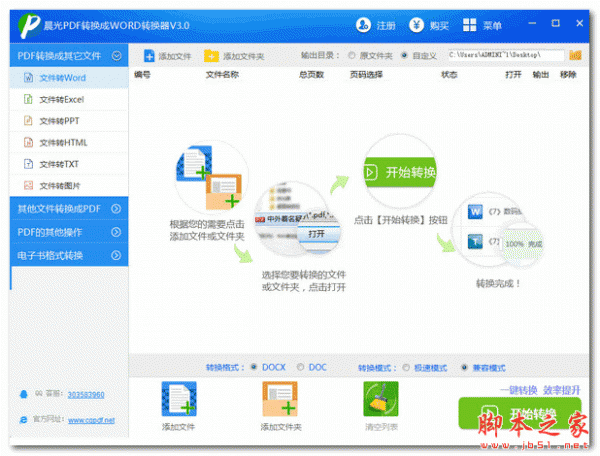
Task: Click the yellow 添加文件夹 folder toolbar icon
Action: point(211,56)
